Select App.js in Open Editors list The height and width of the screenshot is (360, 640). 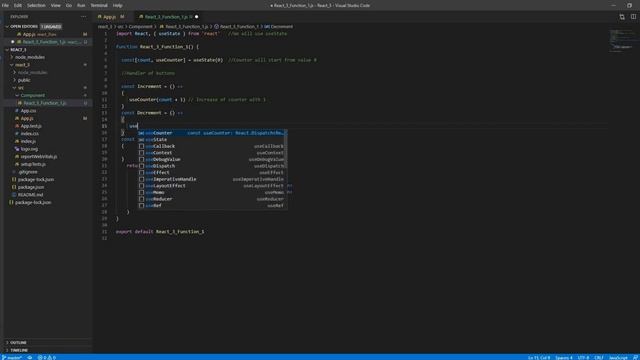coord(47,34)
